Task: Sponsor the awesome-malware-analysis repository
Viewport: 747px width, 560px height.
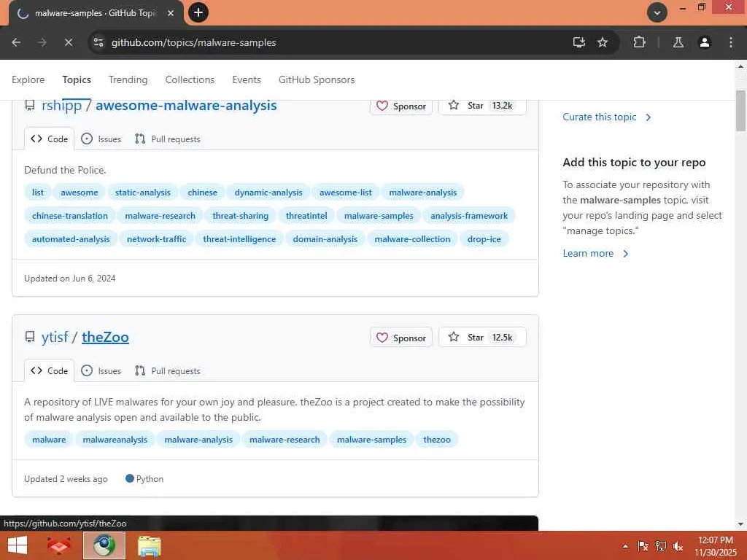Action: pos(401,106)
